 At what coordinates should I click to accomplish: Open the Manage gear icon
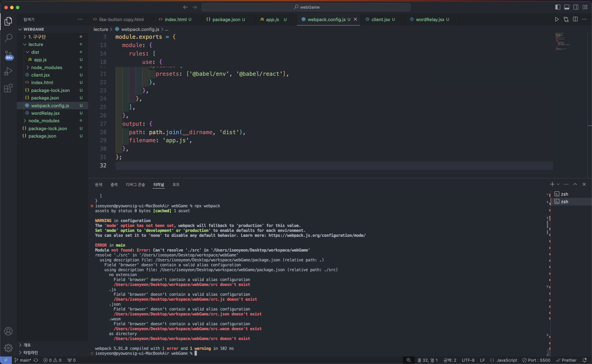[x=8, y=348]
